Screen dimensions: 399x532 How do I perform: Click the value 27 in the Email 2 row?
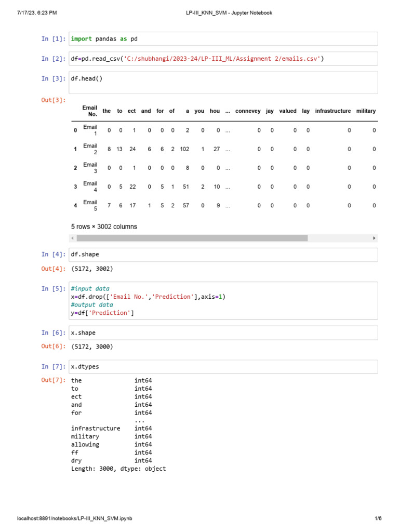coord(217,149)
